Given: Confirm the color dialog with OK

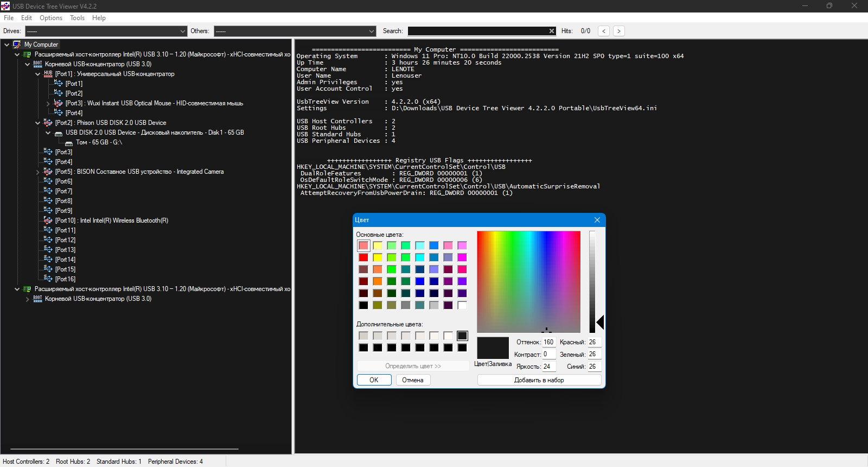Looking at the screenshot, I should [374, 380].
